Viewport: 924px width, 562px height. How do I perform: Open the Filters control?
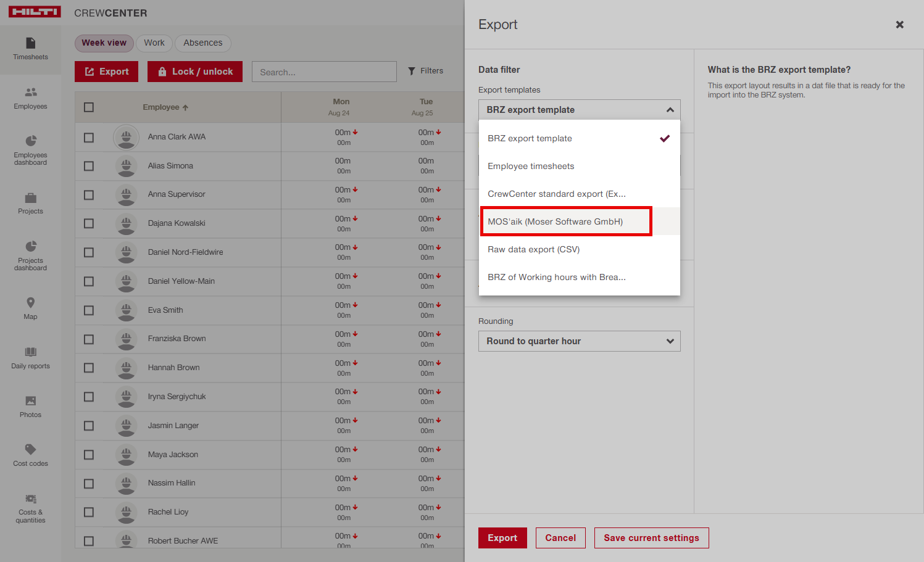(425, 71)
